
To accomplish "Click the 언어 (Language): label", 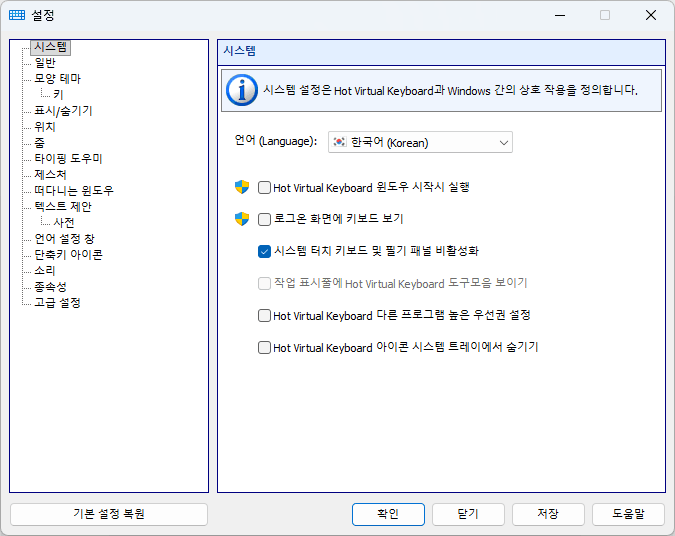I will pyautogui.click(x=276, y=141).
